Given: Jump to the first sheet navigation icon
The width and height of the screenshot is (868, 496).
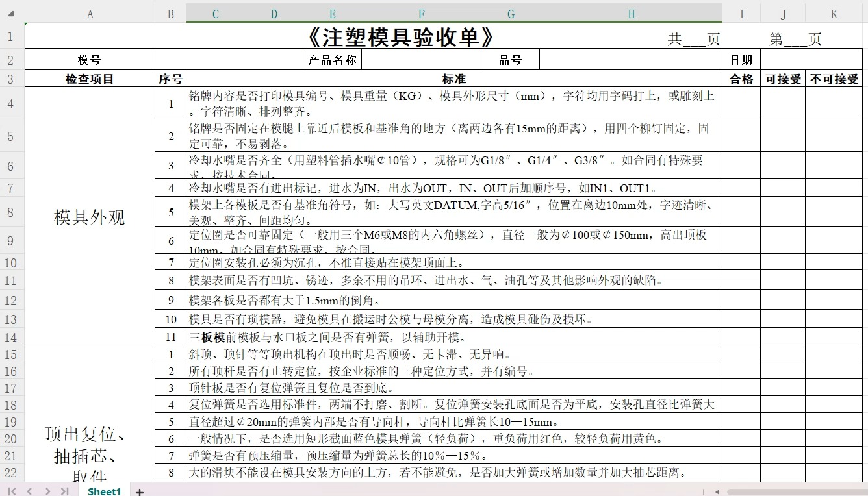Looking at the screenshot, I should (11, 491).
